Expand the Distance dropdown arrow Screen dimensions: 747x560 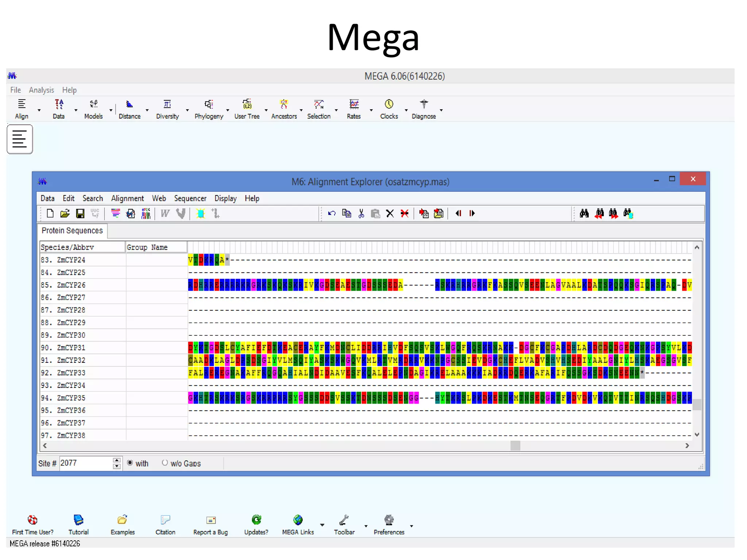click(x=147, y=110)
